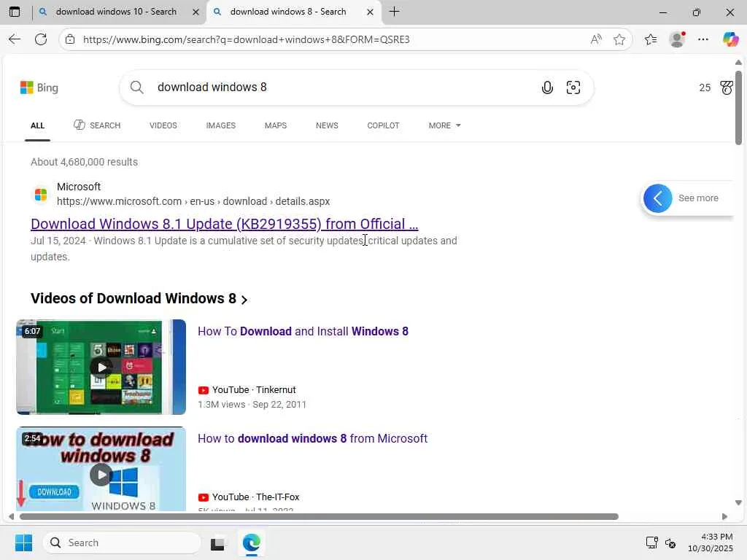
Task: Click the scroll right arrow
Action: click(724, 517)
